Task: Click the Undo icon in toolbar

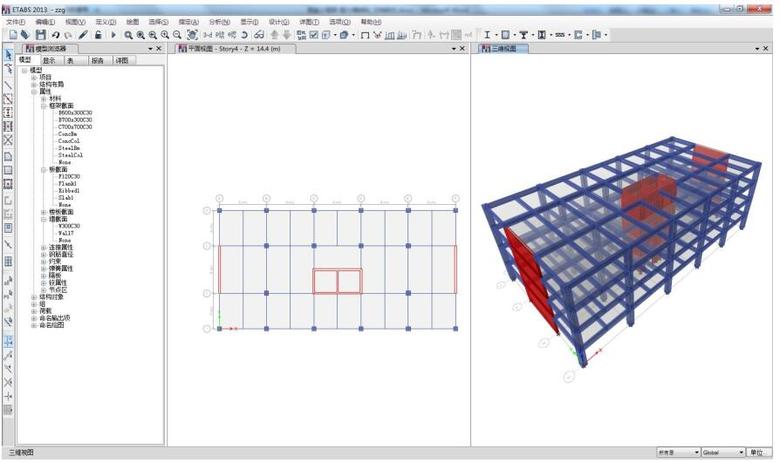Action: [x=56, y=35]
